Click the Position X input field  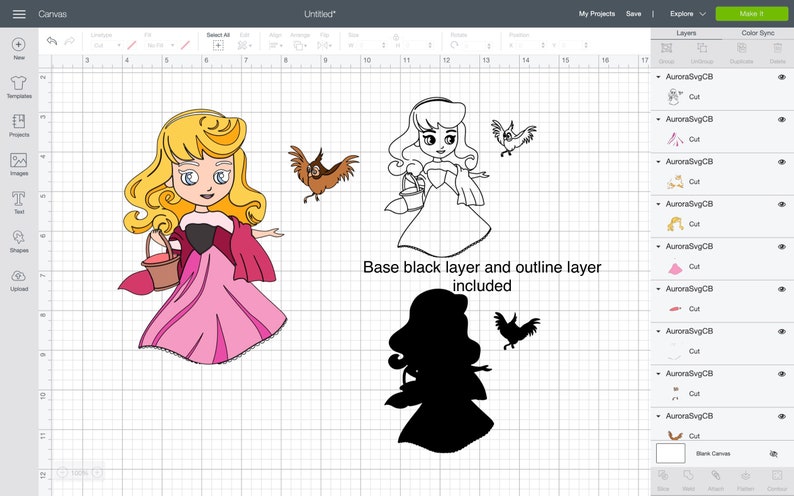(530, 46)
